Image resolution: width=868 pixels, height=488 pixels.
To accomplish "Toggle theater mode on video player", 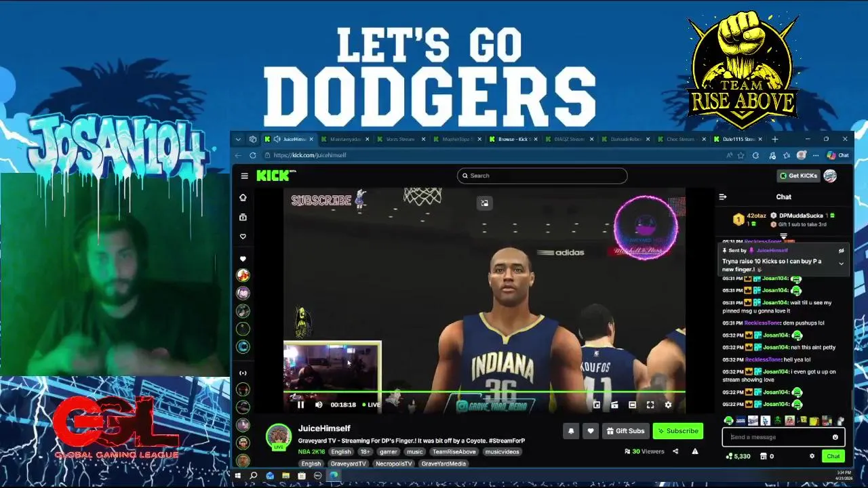I will point(632,405).
